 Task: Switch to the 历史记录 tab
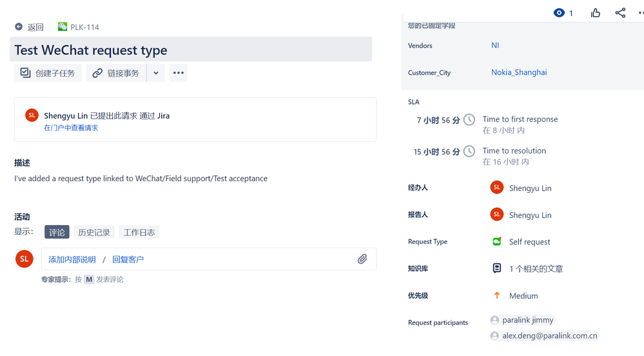pos(94,232)
